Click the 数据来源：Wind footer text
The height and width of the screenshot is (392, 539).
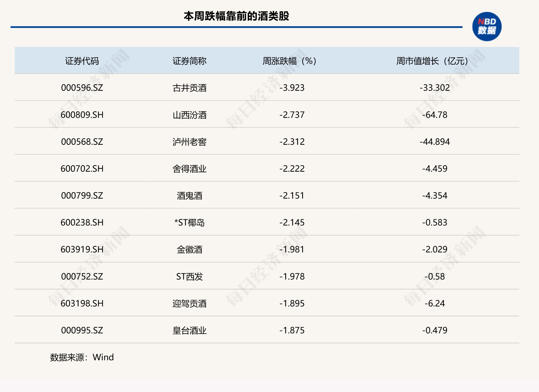point(82,357)
